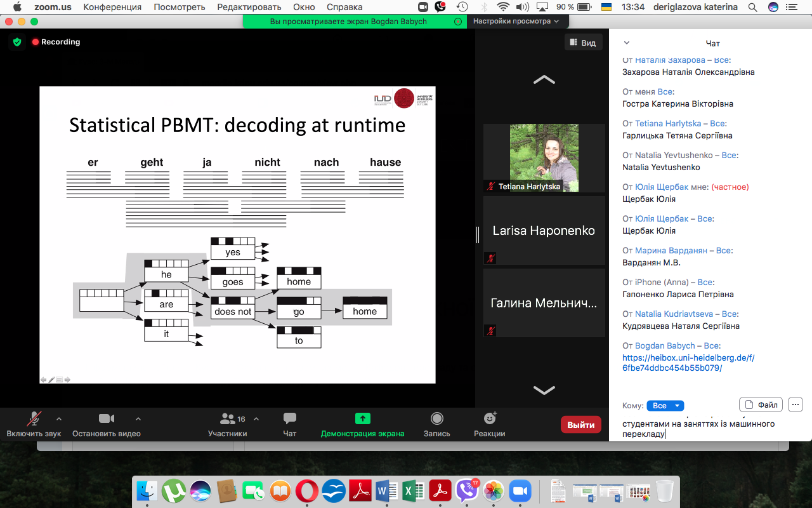Close the green screen-viewing notification bar
Screen dimensions: 812x508
click(458, 21)
